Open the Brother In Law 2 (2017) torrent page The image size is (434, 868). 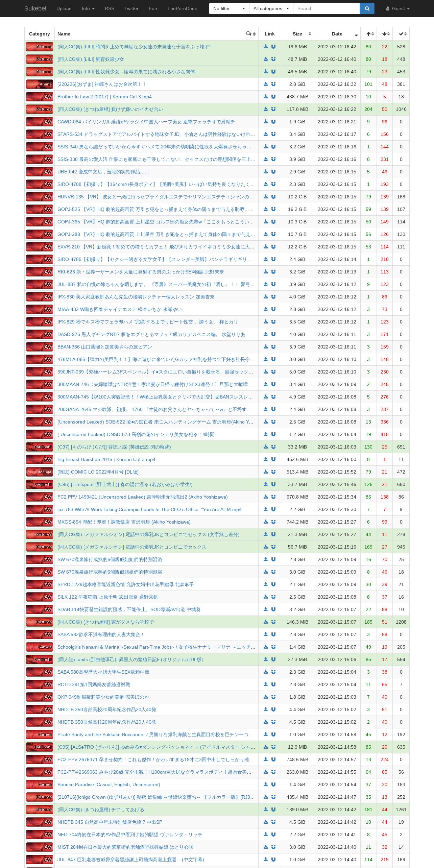tap(104, 97)
